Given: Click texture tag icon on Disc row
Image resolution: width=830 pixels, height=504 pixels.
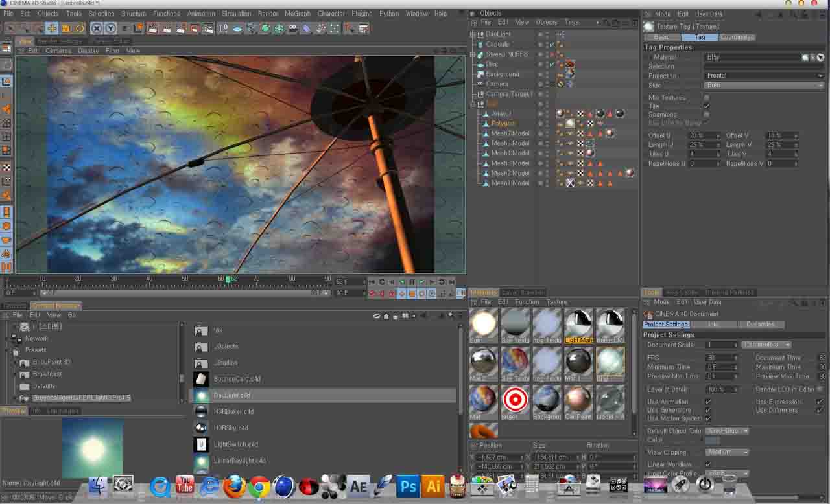Looking at the screenshot, I should [x=570, y=64].
